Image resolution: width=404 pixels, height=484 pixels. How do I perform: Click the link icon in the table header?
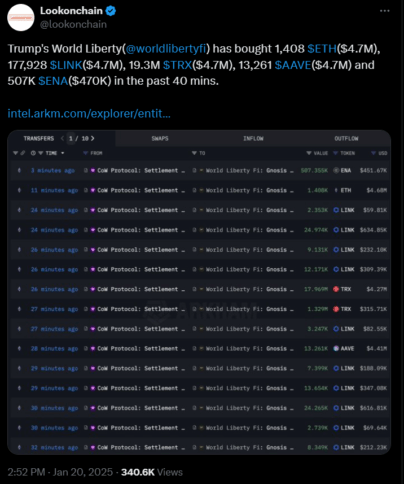click(23, 153)
